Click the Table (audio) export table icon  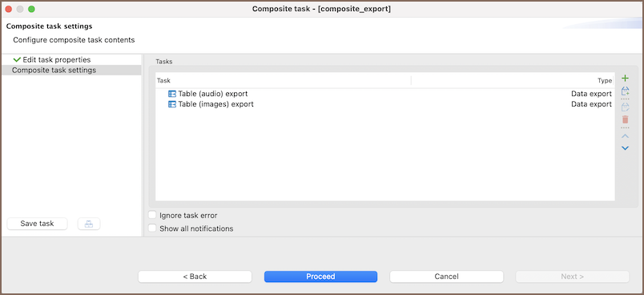pos(172,94)
